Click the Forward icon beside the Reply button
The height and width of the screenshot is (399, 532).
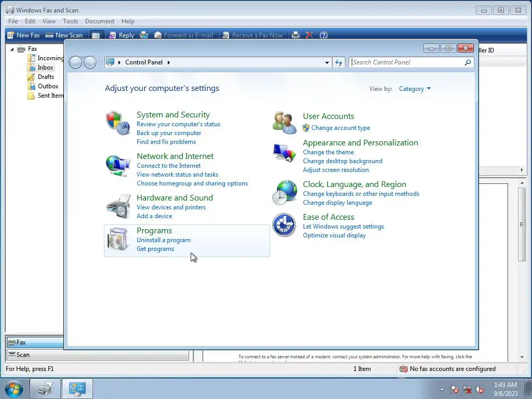coord(144,35)
